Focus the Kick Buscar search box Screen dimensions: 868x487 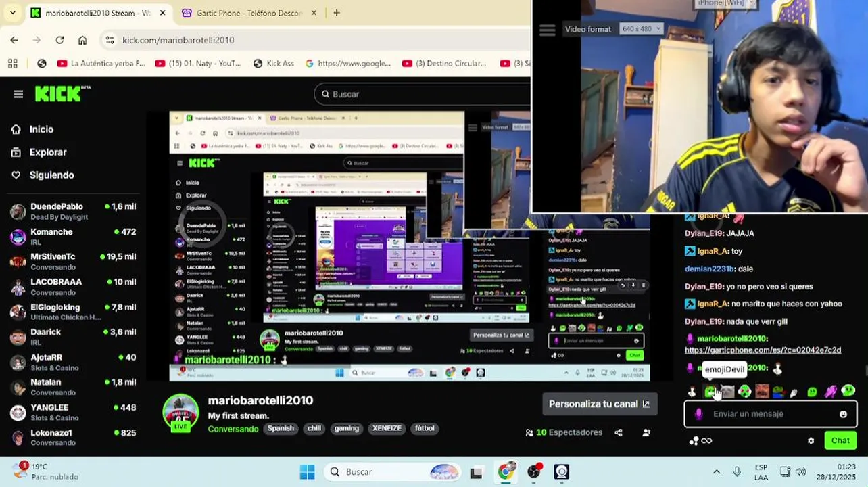(423, 94)
